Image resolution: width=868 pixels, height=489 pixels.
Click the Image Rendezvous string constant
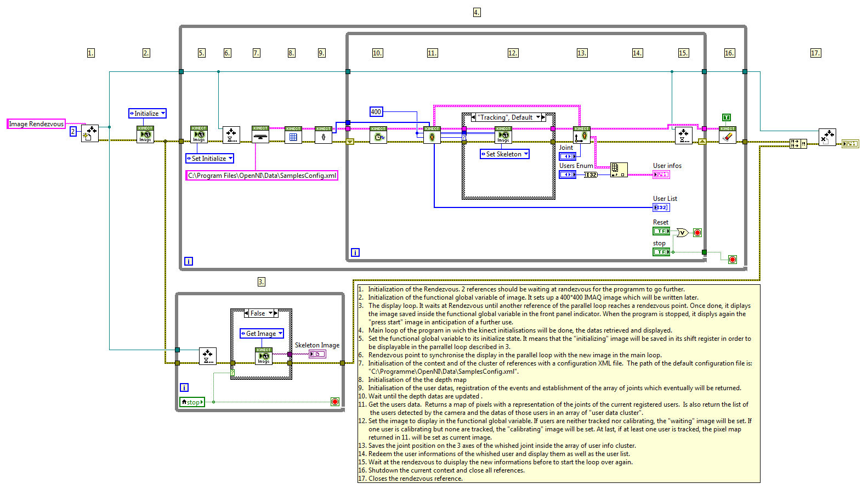tap(36, 124)
